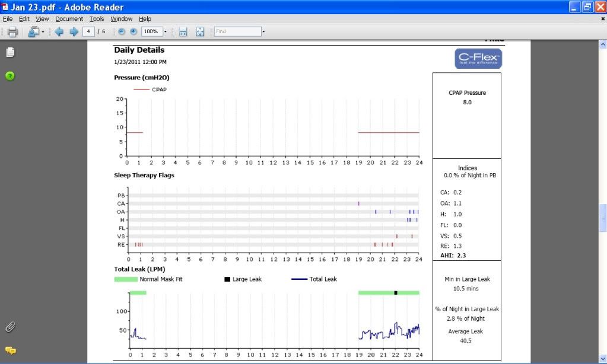Open the zoom percentage dropdown arrow
The width and height of the screenshot is (607, 364).
pos(166,32)
